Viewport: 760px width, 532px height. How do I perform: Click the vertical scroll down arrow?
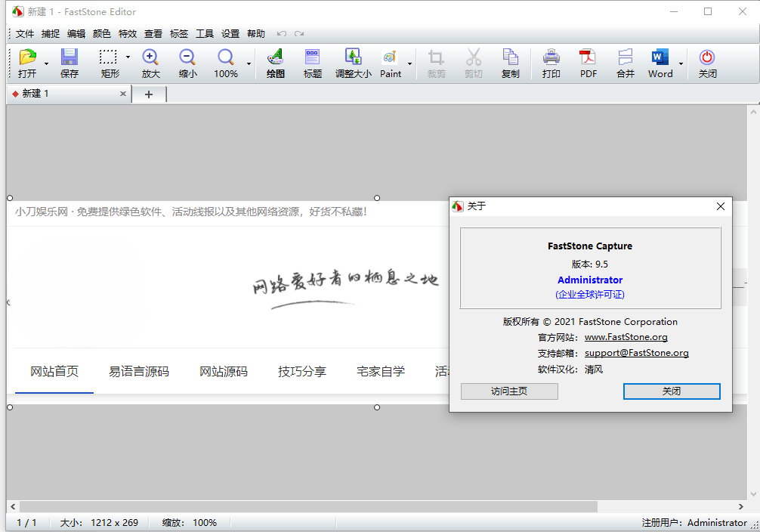753,494
